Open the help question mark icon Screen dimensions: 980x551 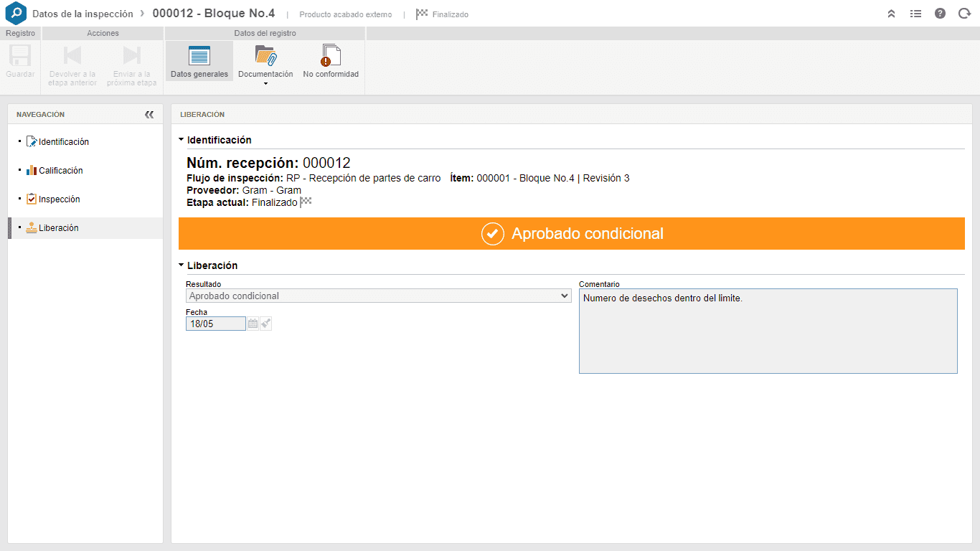click(x=940, y=14)
